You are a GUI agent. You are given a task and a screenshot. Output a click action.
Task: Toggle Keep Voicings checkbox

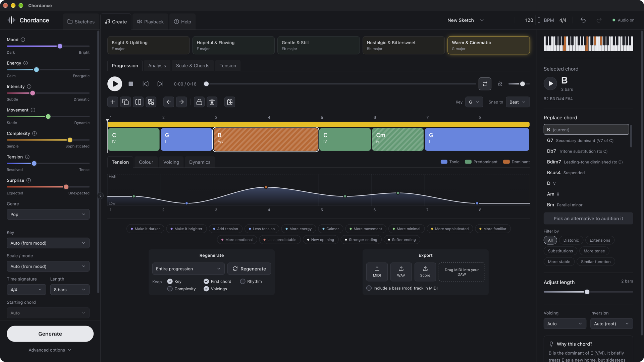(x=206, y=289)
